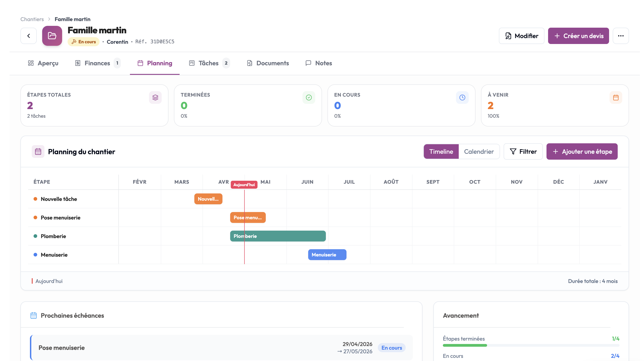
Task: Click the JUIN month column header
Action: pyautogui.click(x=307, y=182)
